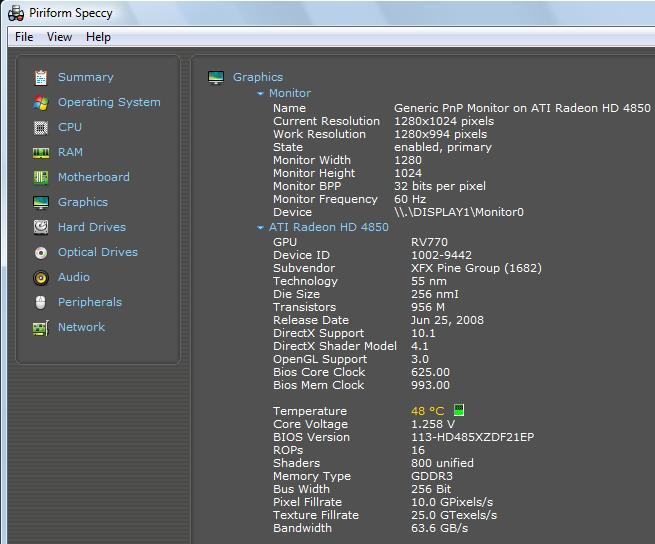The width and height of the screenshot is (655, 544).
Task: Click the XFX Pine Group (1682) value
Action: [476, 268]
